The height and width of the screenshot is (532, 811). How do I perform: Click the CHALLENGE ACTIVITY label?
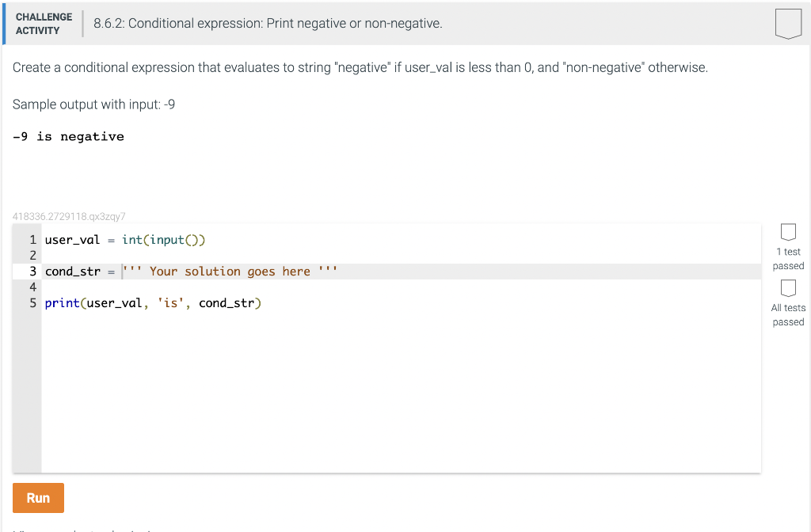tap(44, 24)
